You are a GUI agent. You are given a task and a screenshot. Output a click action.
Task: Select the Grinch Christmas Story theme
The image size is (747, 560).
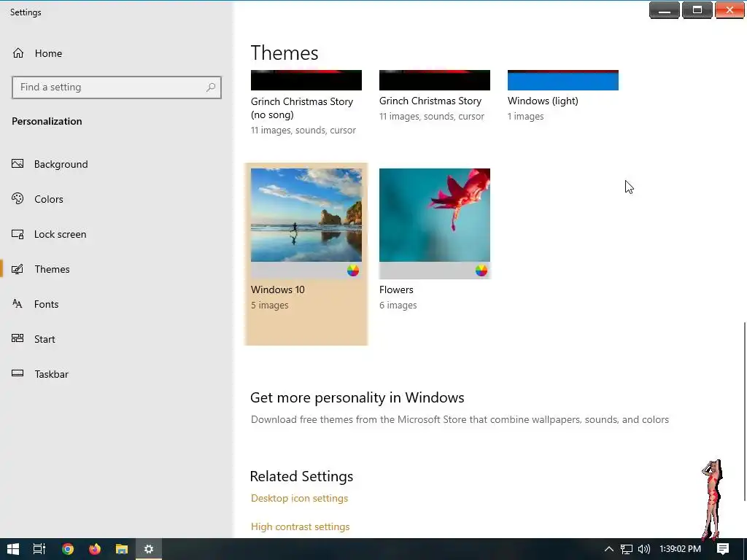point(434,96)
